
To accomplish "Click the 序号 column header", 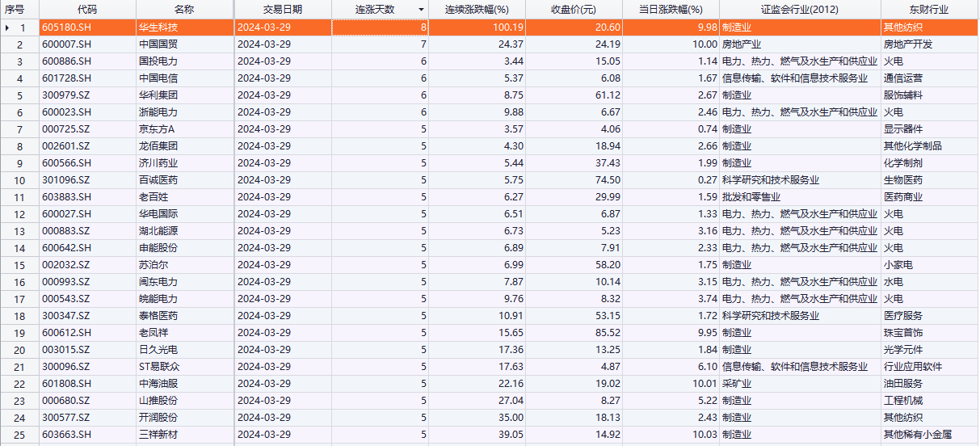I will point(19,10).
